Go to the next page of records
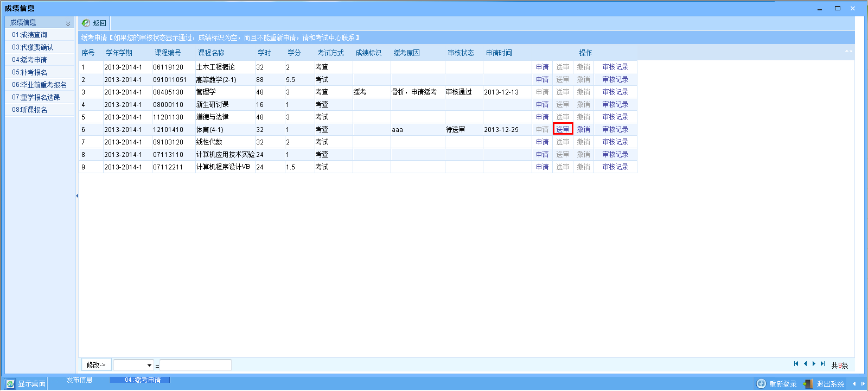Viewport: 868px width, 391px height. [814, 364]
